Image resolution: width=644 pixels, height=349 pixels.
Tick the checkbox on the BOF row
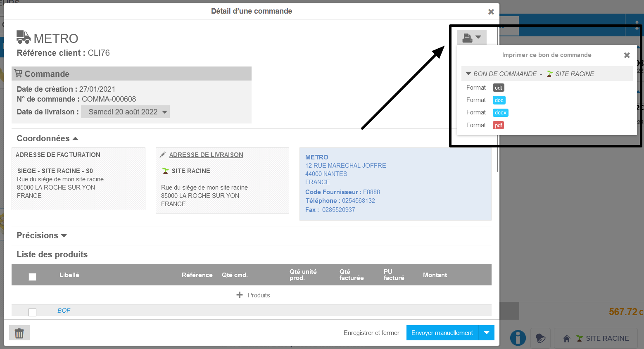(32, 312)
